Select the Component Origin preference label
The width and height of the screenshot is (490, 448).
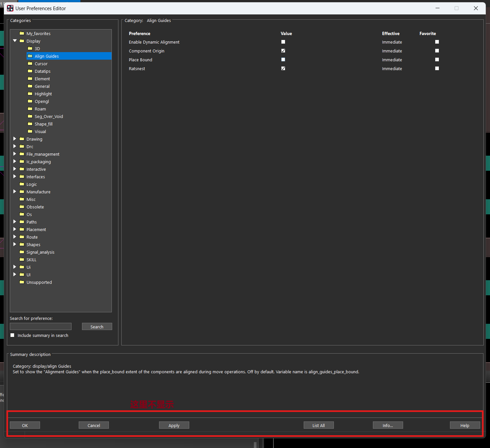tap(147, 51)
